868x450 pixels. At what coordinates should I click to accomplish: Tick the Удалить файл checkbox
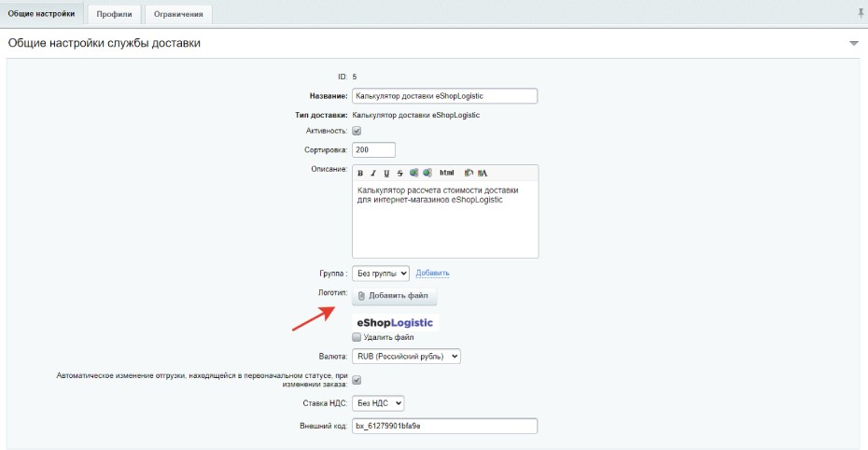(x=357, y=337)
